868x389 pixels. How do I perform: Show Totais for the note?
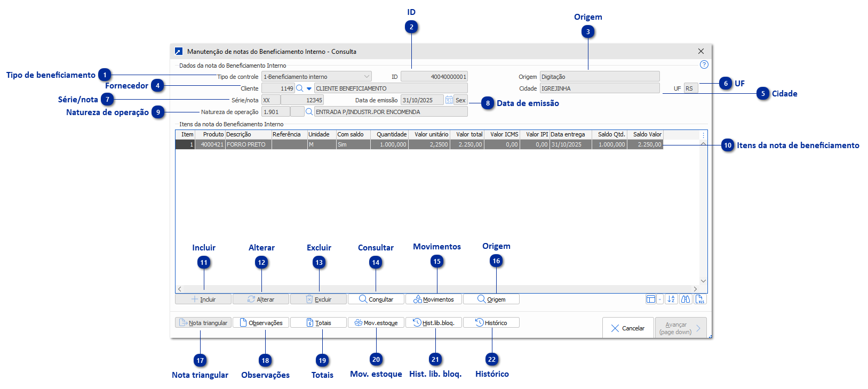point(318,323)
